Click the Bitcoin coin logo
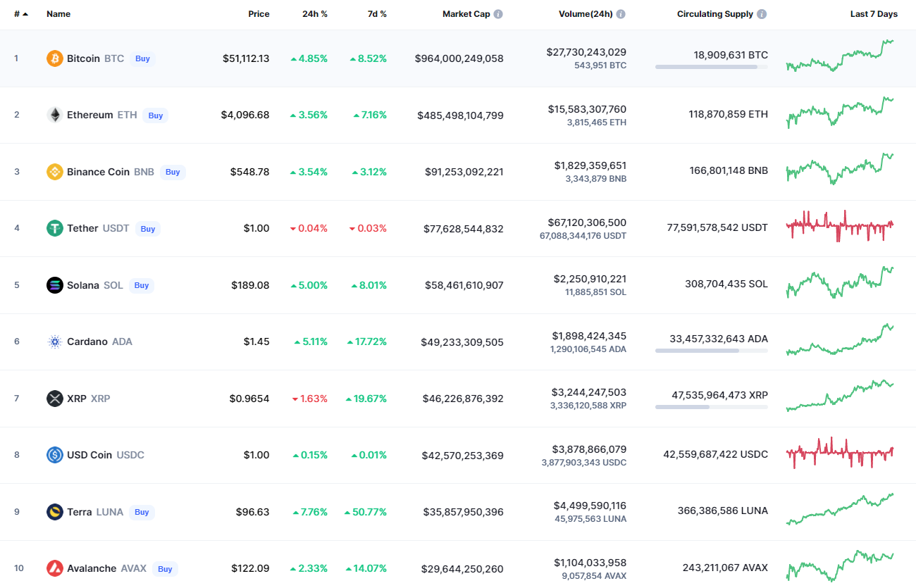916x588 pixels. [54, 58]
